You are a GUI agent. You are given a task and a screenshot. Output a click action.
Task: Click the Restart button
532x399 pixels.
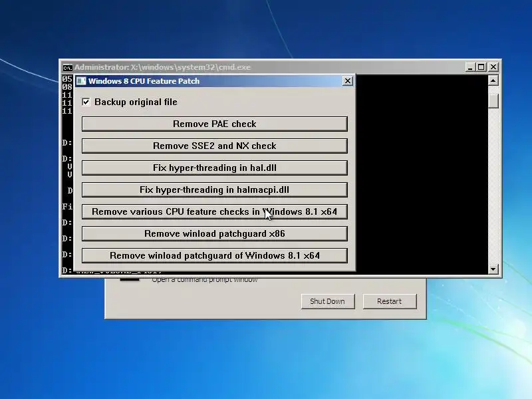[390, 301]
